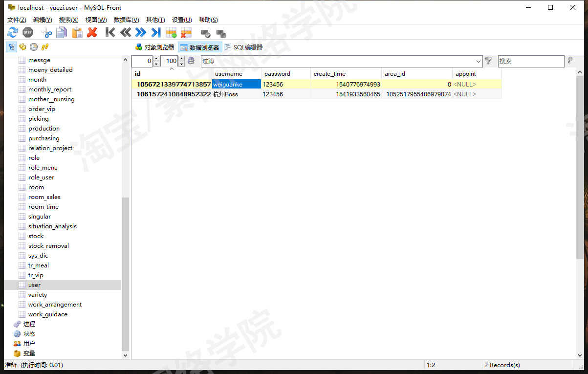The image size is (588, 374).
Task: Toggle the navigator tree view icon
Action: click(x=11, y=47)
